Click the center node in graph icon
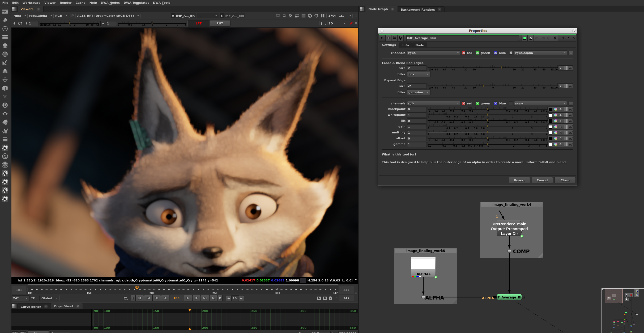 click(388, 38)
